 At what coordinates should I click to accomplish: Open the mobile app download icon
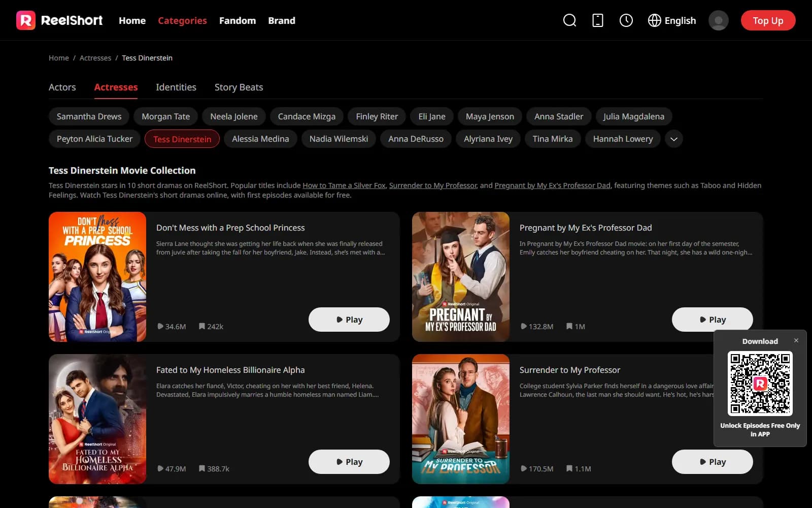(598, 20)
